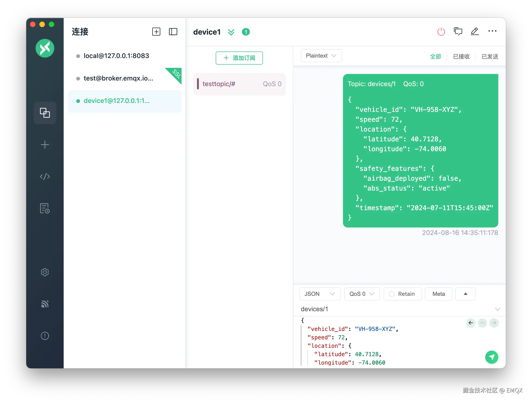
Task: Collapse device1 header with double chevron
Action: pos(231,32)
